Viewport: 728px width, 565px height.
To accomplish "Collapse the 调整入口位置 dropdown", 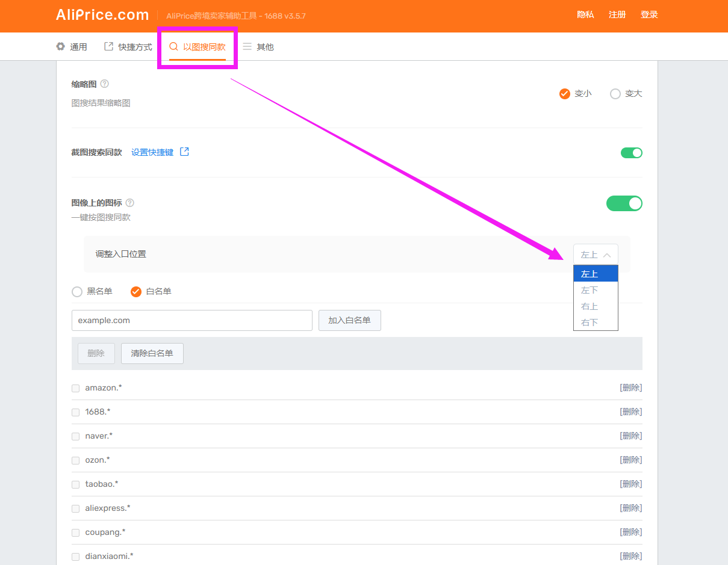I will click(596, 255).
